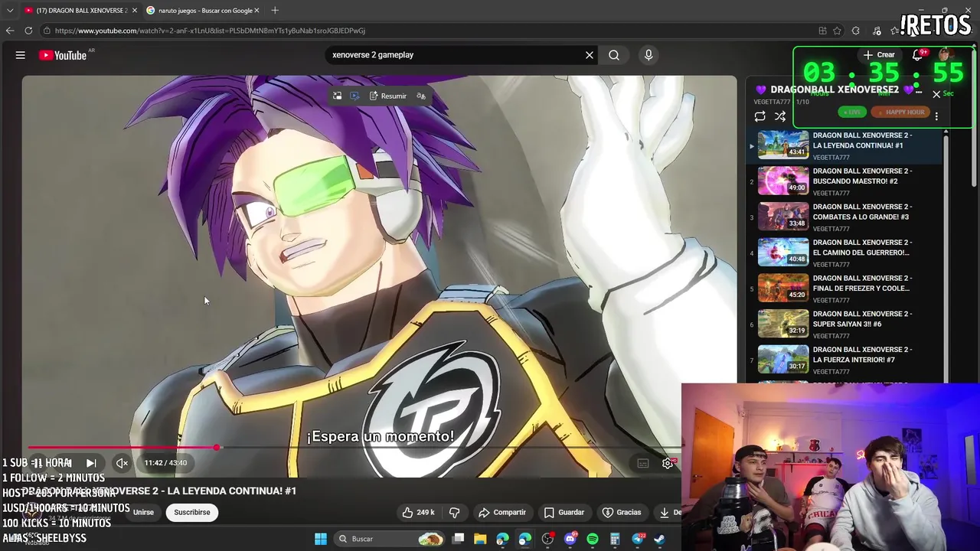Run search with the magnifier button
Image resolution: width=980 pixels, height=551 pixels.
tap(614, 55)
